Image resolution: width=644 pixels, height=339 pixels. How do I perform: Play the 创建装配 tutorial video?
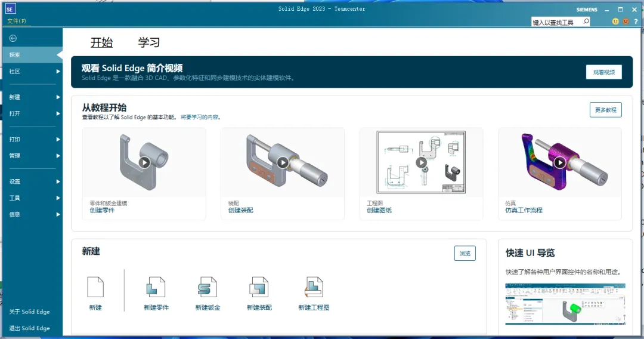pyautogui.click(x=283, y=162)
